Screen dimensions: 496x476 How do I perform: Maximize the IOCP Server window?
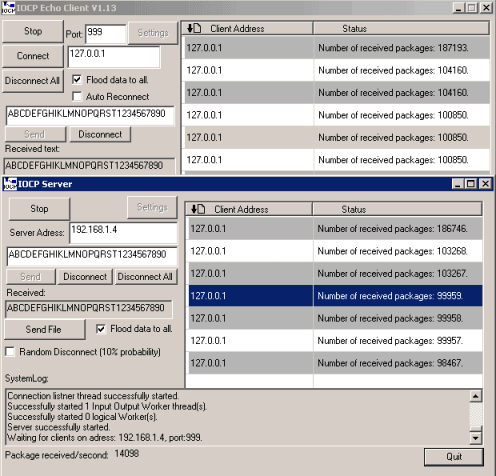471,184
